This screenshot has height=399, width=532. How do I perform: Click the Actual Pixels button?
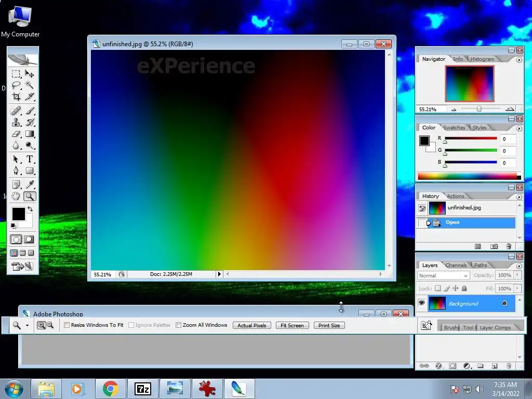tap(252, 325)
